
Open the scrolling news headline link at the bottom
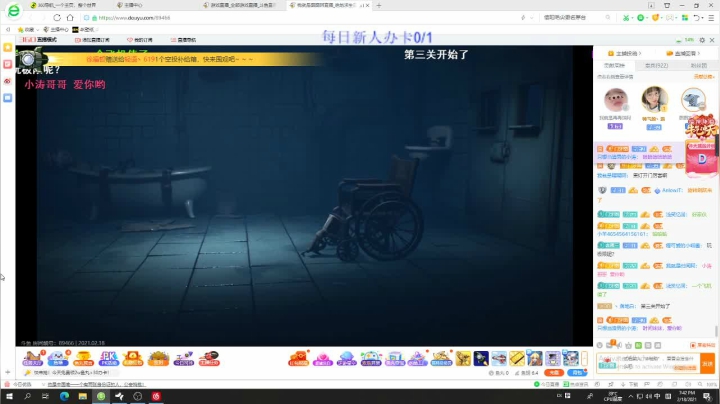coord(94,384)
